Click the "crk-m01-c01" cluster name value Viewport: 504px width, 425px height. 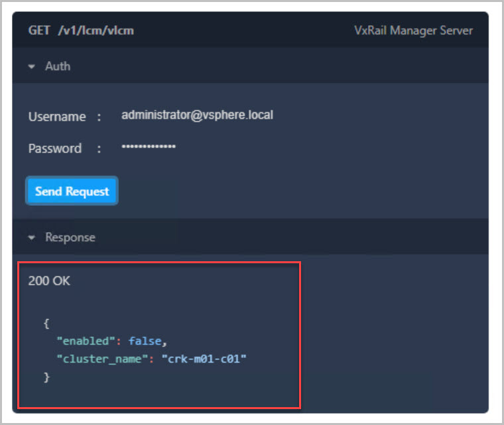(204, 359)
